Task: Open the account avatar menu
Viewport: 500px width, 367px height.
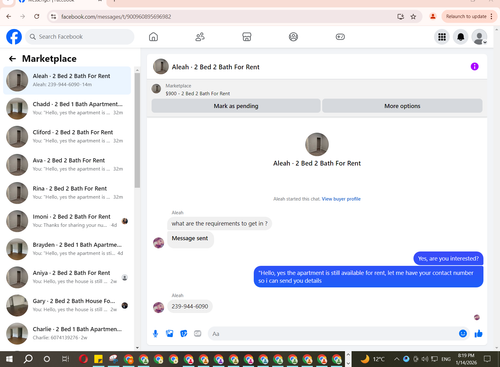Action: click(479, 37)
